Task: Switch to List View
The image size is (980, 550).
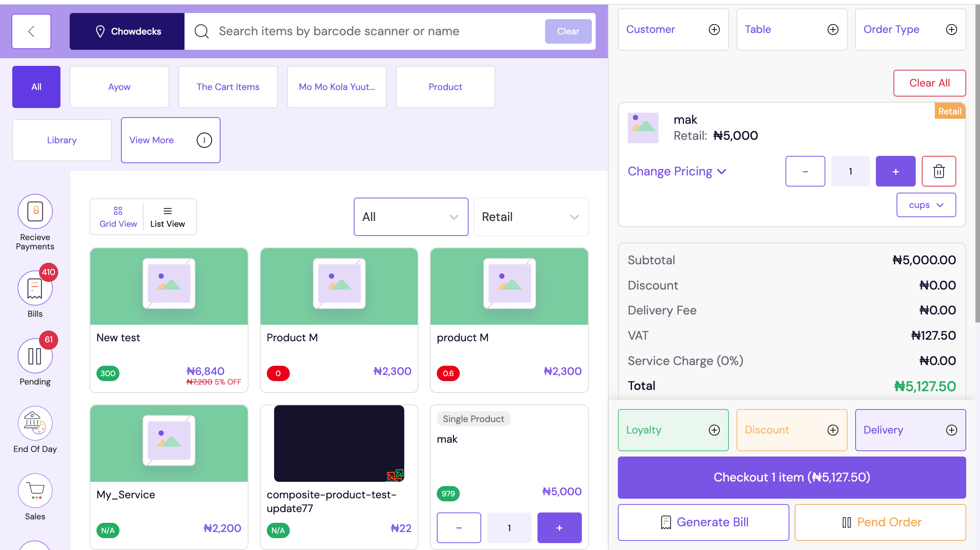Action: (167, 217)
